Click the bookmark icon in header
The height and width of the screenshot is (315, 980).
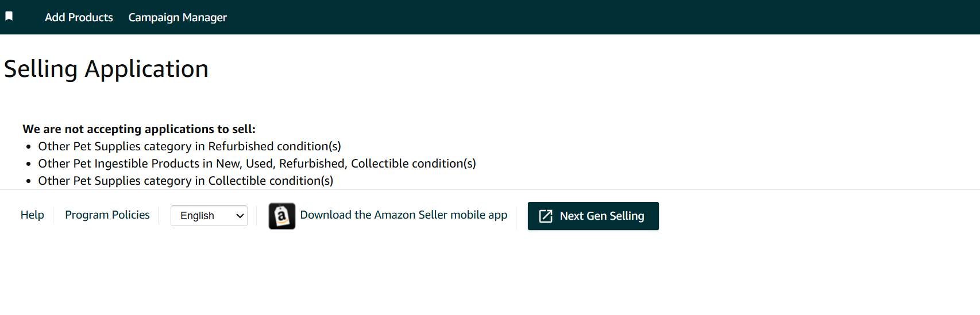[9, 16]
